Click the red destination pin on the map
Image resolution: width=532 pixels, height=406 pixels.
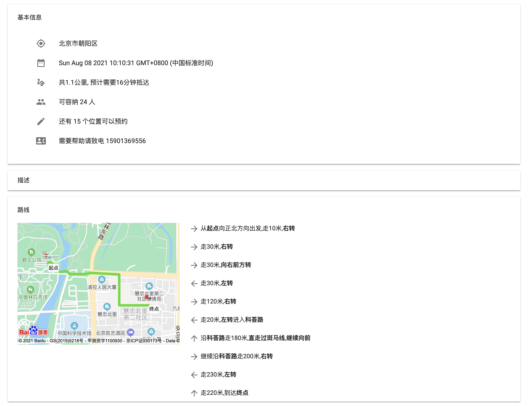tap(147, 297)
